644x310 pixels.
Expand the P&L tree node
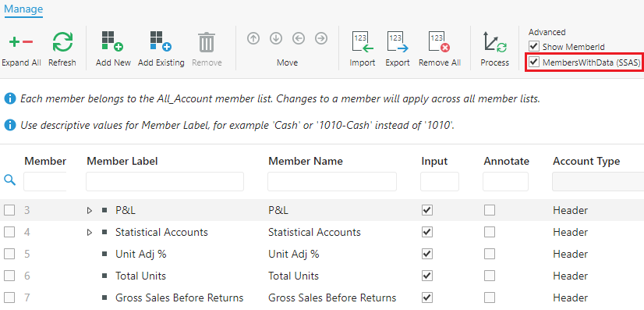90,211
